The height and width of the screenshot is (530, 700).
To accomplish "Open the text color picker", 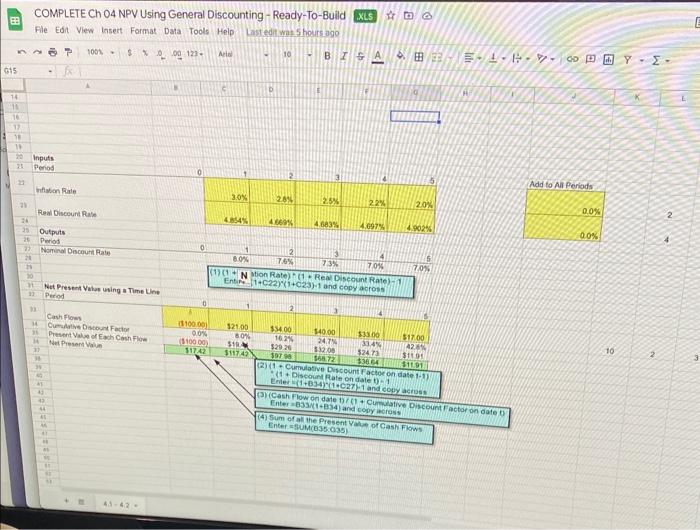I will [x=378, y=56].
